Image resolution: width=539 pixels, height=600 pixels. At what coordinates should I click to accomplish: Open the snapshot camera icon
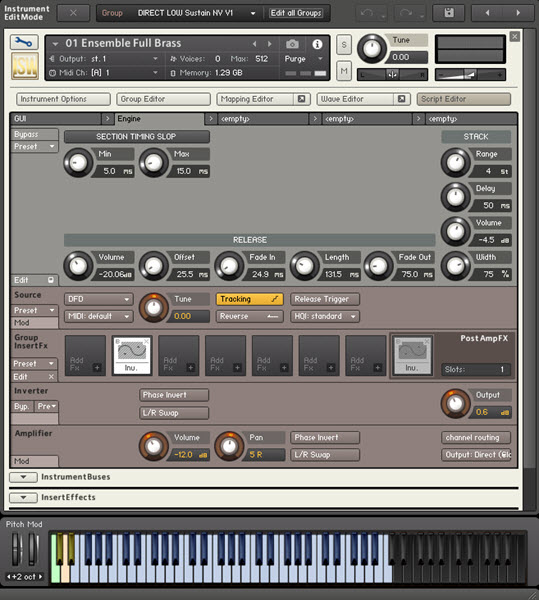pyautogui.click(x=292, y=44)
